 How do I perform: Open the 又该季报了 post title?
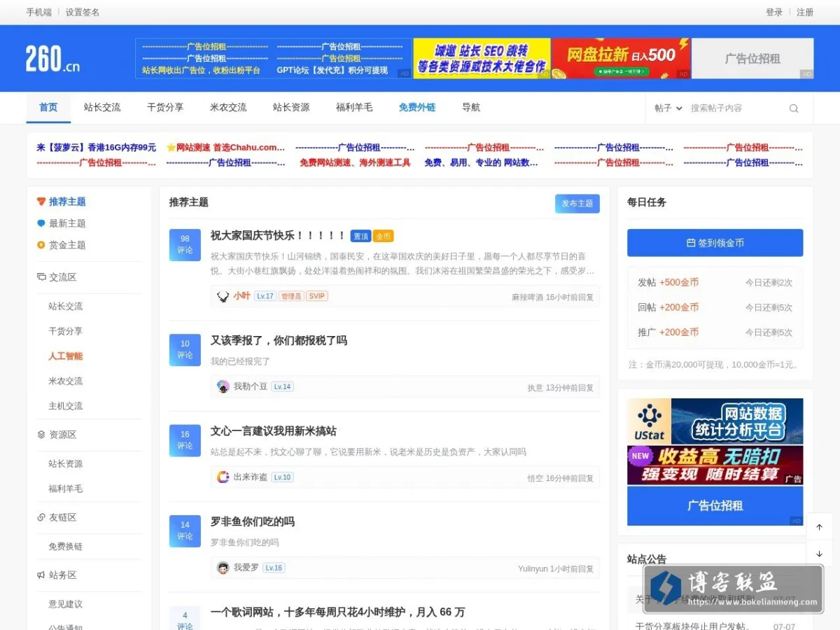[x=279, y=341]
